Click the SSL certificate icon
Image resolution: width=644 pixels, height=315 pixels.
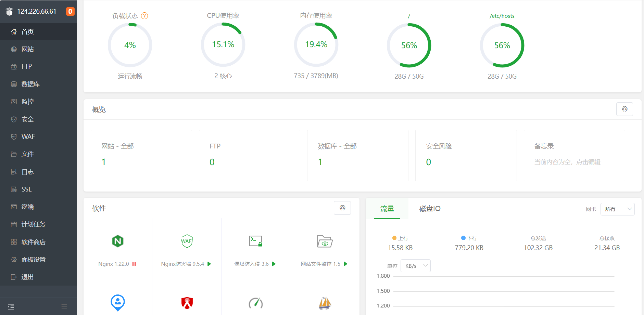(x=14, y=189)
